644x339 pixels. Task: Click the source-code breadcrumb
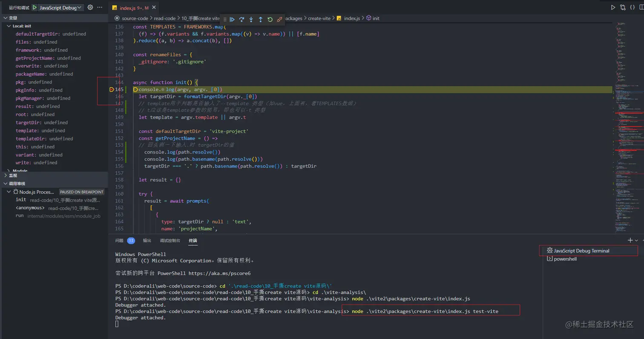[x=135, y=18]
